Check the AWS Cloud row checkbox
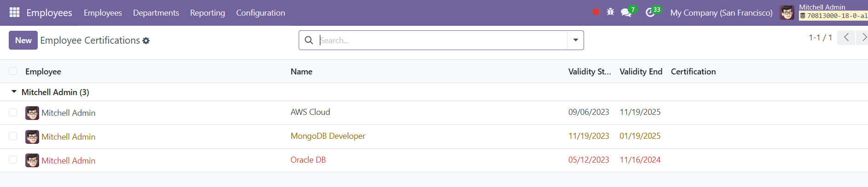This screenshot has width=868, height=187. [13, 113]
